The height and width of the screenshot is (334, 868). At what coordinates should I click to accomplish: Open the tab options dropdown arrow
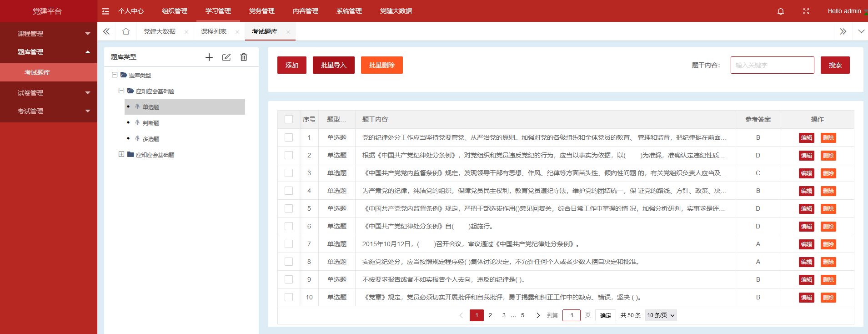click(x=861, y=31)
